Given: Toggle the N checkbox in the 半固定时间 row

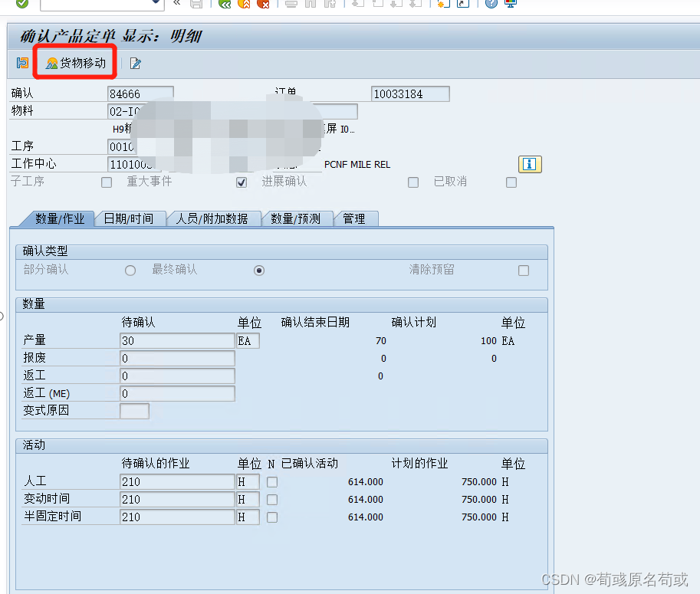Looking at the screenshot, I should point(272,517).
